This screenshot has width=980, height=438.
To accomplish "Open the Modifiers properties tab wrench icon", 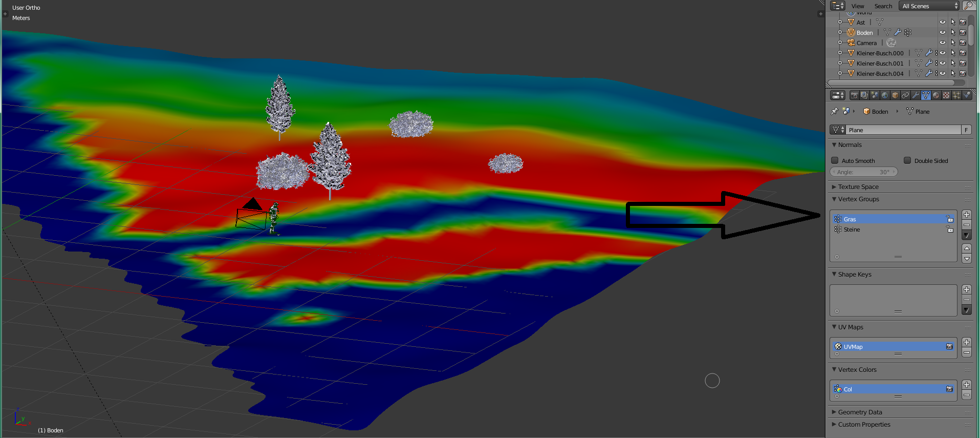I will click(916, 95).
